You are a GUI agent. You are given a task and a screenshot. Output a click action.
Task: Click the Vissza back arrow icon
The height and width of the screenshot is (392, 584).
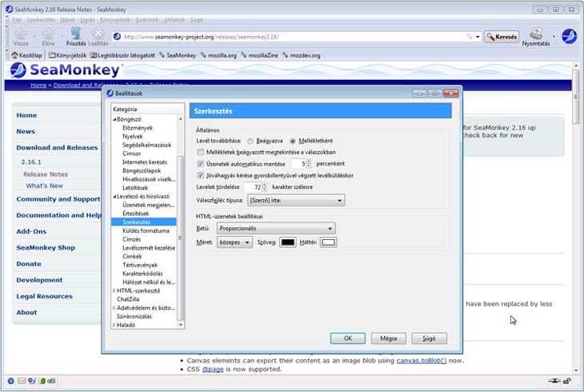[21, 34]
